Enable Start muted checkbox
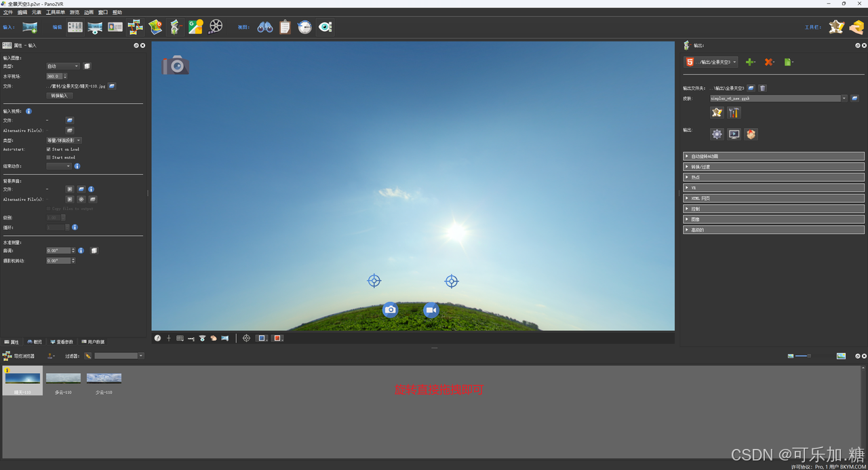 (48, 157)
